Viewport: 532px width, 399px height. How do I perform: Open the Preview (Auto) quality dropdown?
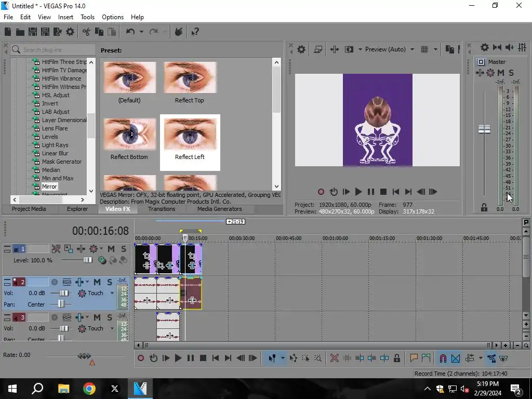pyautogui.click(x=412, y=49)
